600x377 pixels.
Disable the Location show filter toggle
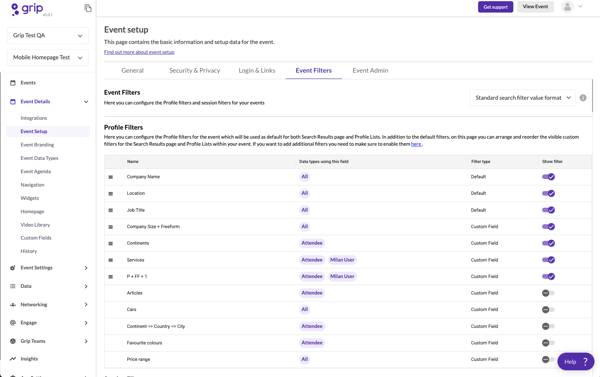548,193
